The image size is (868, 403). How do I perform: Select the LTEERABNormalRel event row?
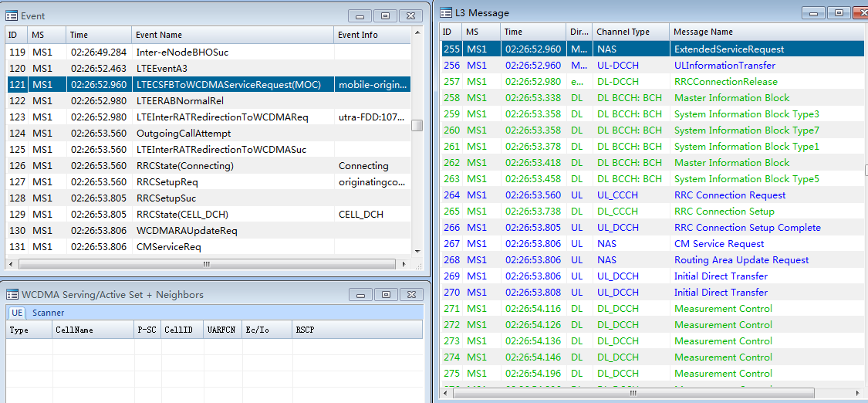(x=208, y=101)
